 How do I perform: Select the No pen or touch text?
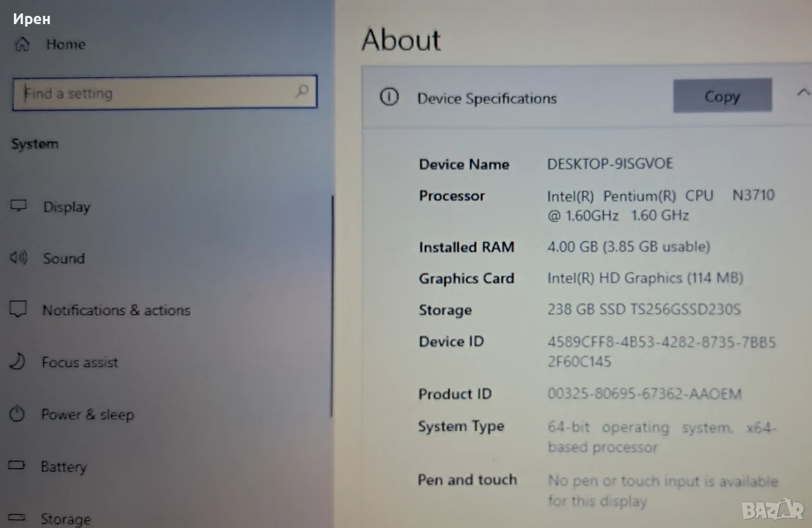(662, 491)
